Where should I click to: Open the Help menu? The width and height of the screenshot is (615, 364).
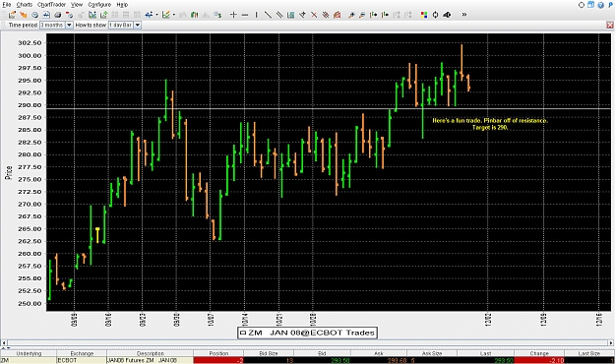pyautogui.click(x=122, y=5)
